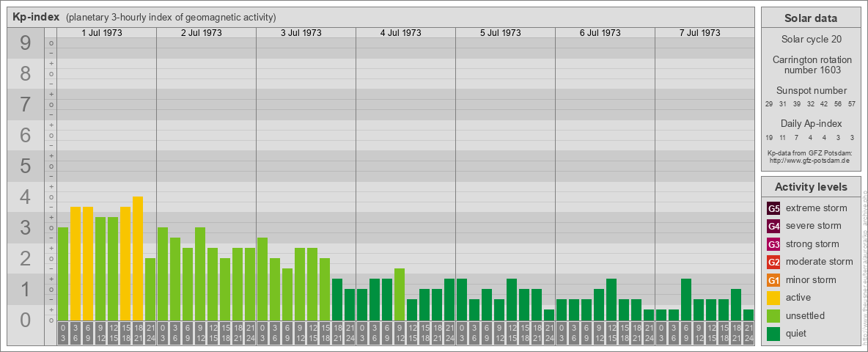Click the Solar cycle 20 text
868x352 pixels.
click(x=810, y=40)
